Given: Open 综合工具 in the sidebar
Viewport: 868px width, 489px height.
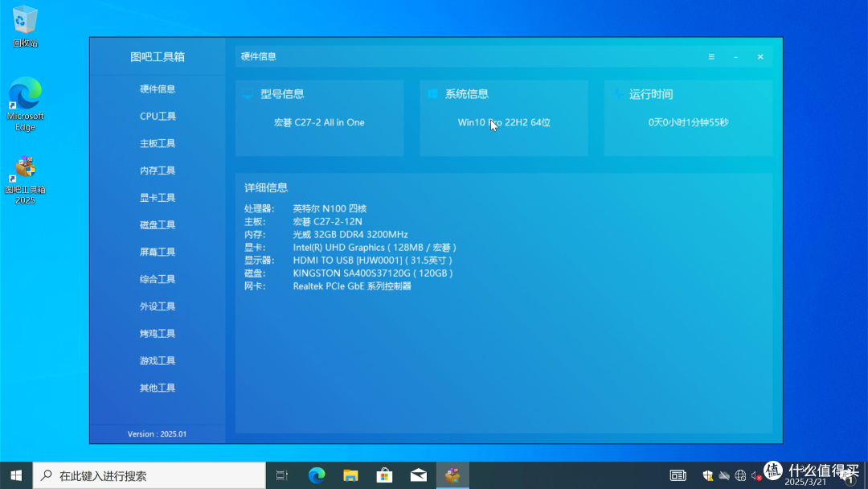Looking at the screenshot, I should click(x=158, y=279).
